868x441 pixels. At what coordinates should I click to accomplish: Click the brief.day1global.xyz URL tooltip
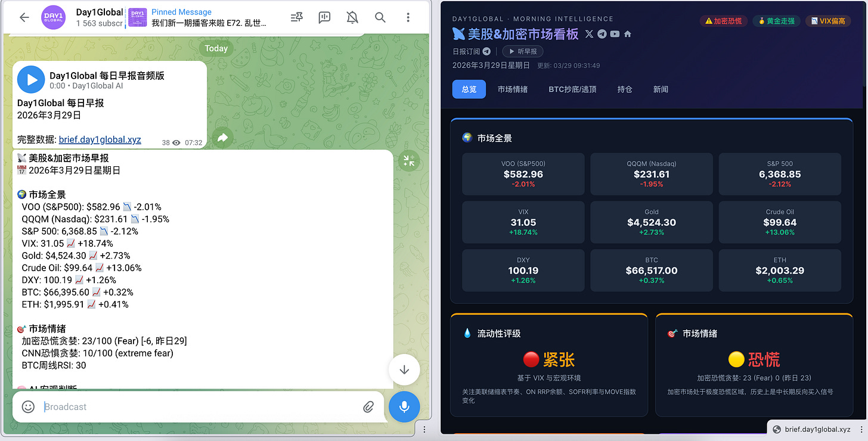click(817, 429)
